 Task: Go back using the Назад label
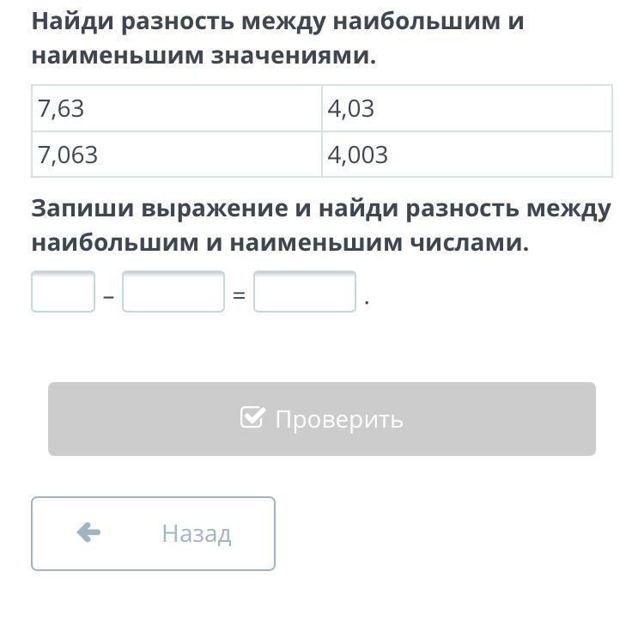(196, 534)
